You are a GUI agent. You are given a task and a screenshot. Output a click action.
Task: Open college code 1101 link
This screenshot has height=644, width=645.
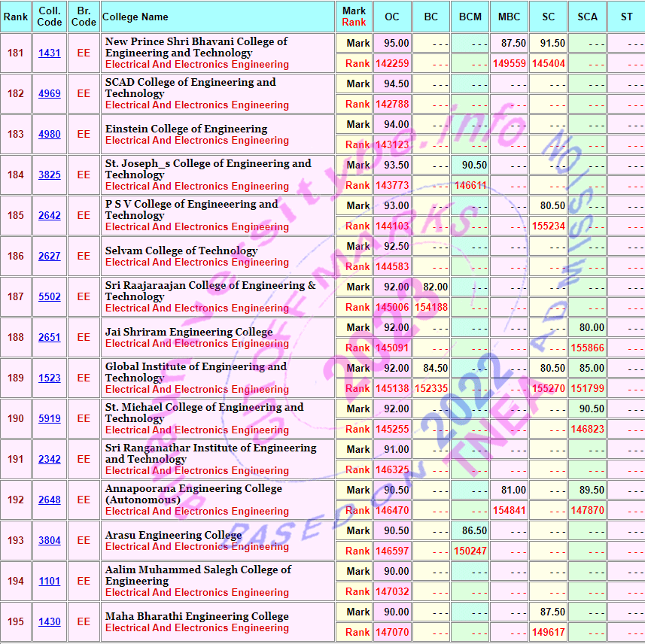50,582
